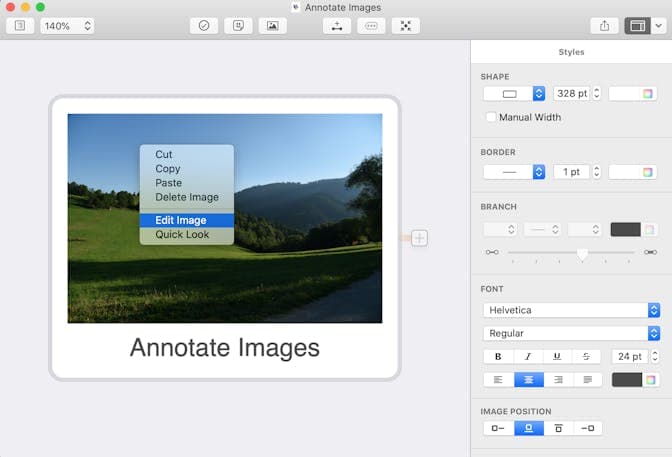Open the Shape fill color well
The height and width of the screenshot is (457, 672).
coord(632,93)
